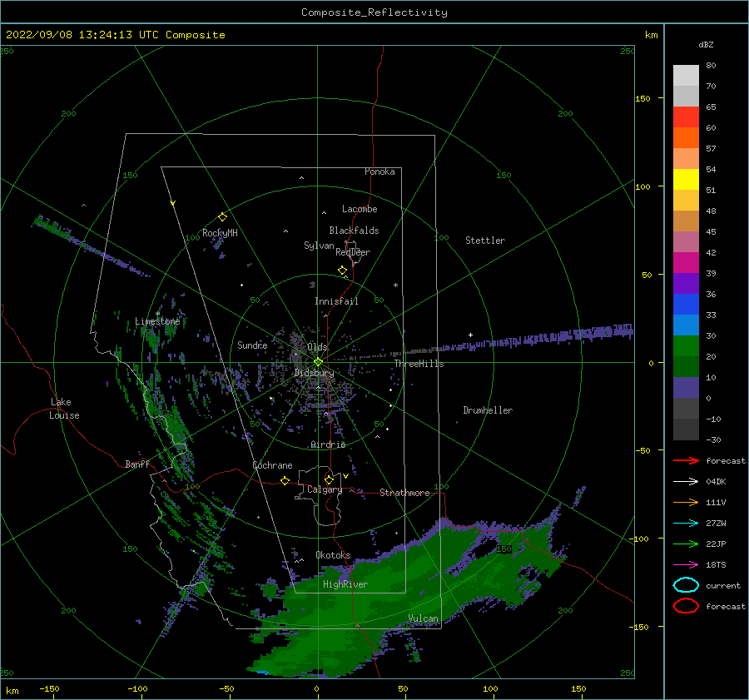Click the dBZ legend heading
The width and height of the screenshot is (749, 700).
click(706, 44)
